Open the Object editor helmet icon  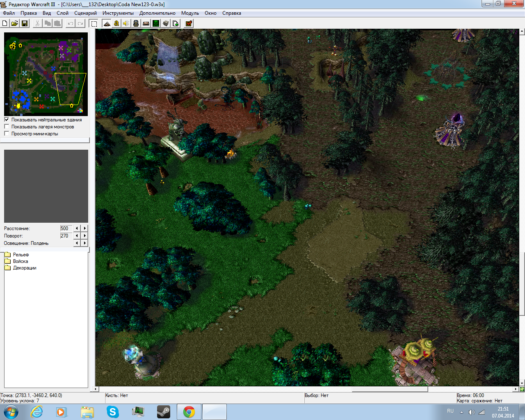click(136, 23)
